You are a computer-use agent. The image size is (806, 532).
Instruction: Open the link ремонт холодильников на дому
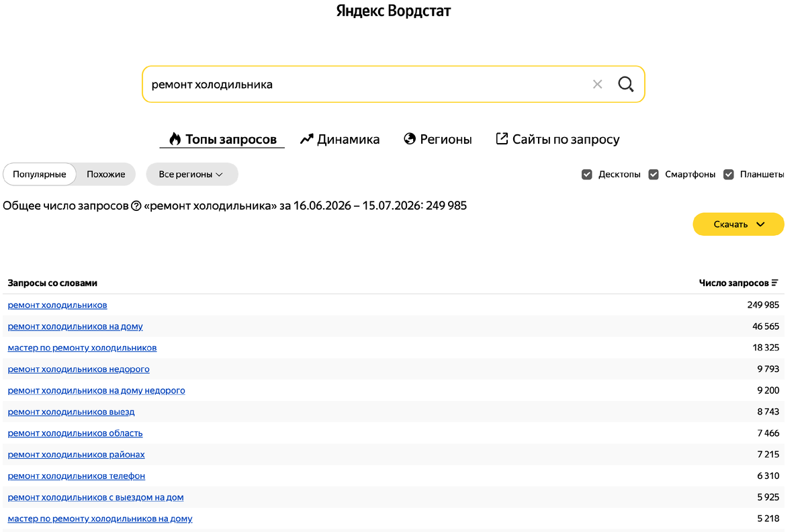click(75, 326)
